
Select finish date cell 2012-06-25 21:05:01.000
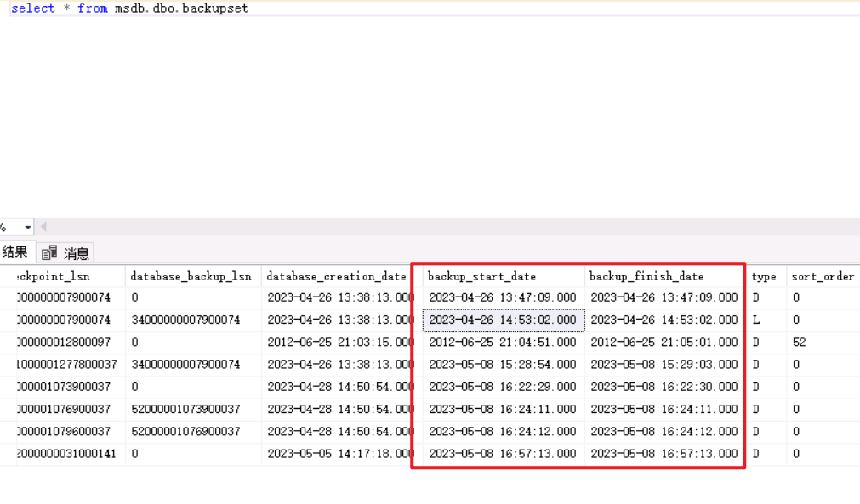pyautogui.click(x=664, y=343)
